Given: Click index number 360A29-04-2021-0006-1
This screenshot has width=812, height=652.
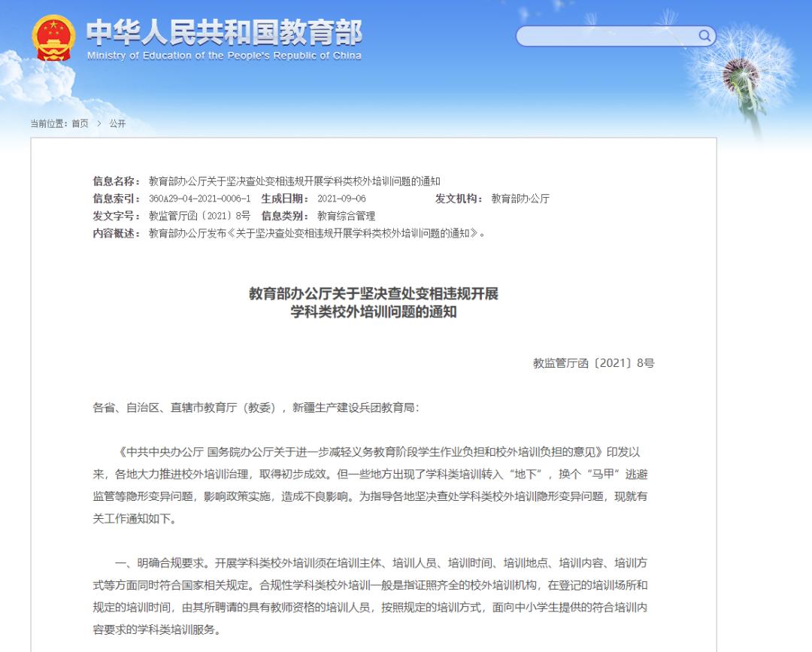Looking at the screenshot, I should (199, 199).
